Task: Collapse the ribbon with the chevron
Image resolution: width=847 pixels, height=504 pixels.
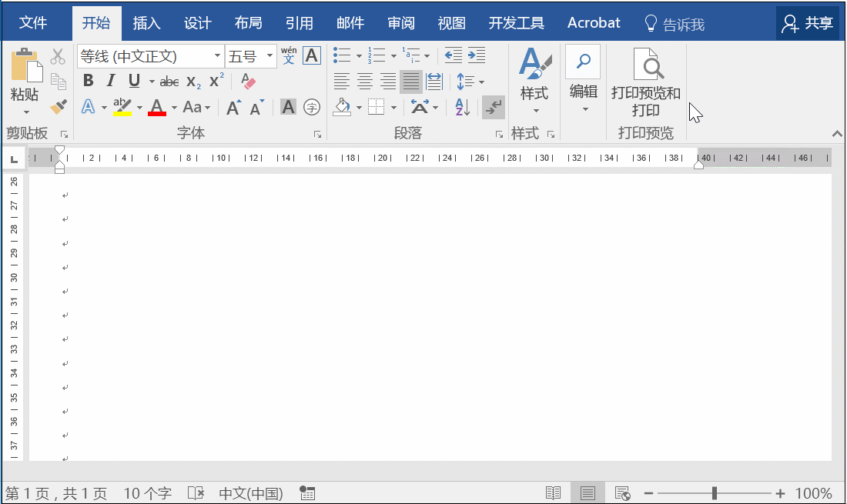Action: 837,134
